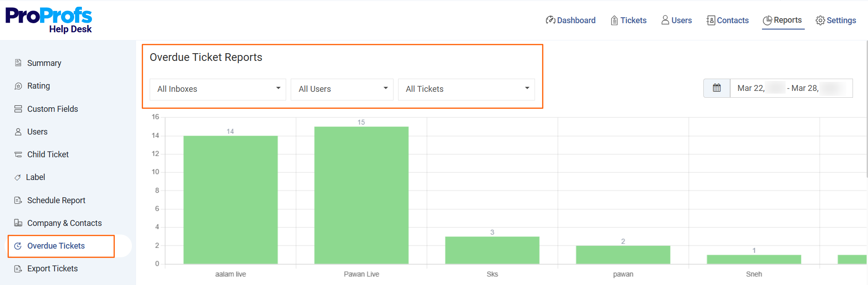Click the Export Tickets sidebar icon
868x285 pixels.
18,269
